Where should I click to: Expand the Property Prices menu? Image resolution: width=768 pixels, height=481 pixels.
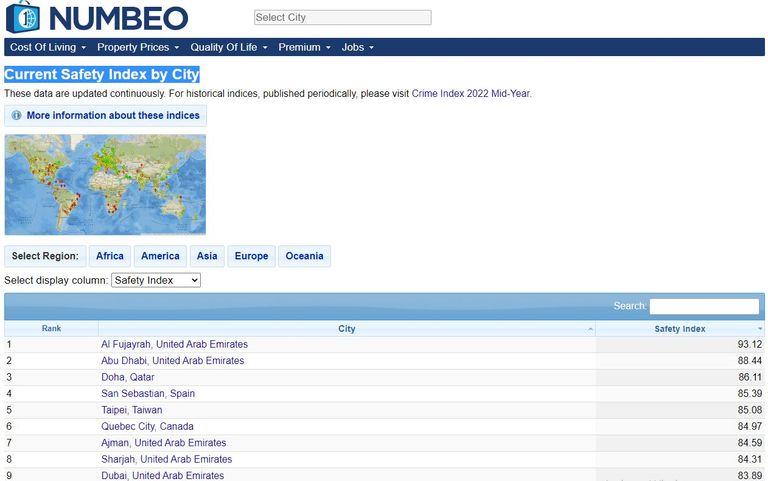(138, 47)
